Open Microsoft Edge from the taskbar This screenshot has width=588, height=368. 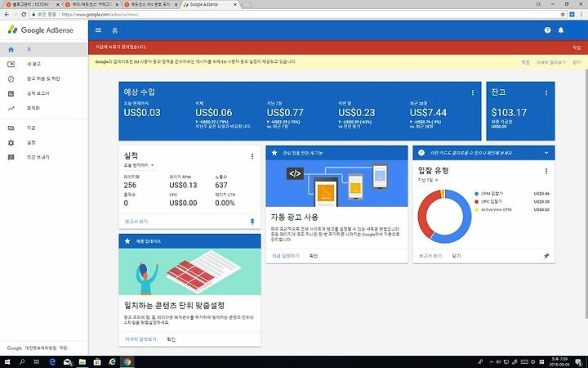[x=52, y=362]
